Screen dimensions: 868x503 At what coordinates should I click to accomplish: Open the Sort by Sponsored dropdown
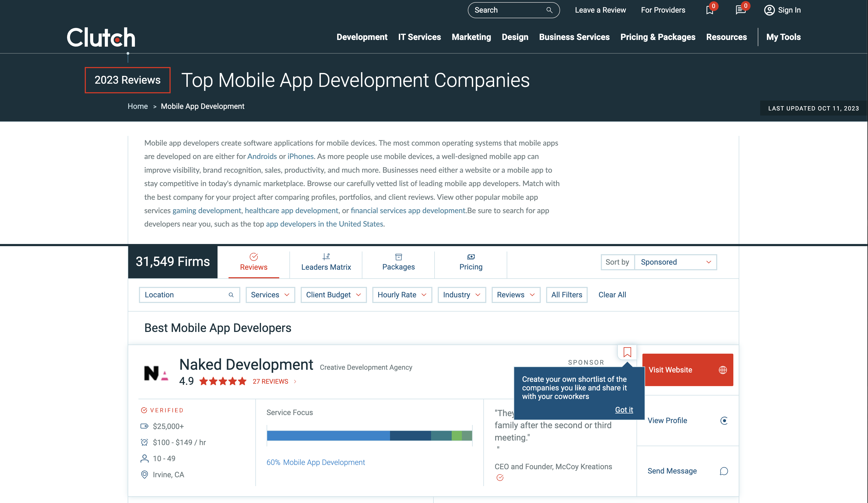675,262
